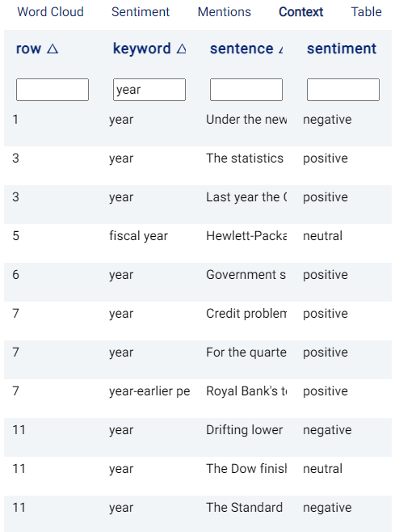Image resolution: width=395 pixels, height=532 pixels.
Task: Open the Word Cloud tab
Action: 51,12
